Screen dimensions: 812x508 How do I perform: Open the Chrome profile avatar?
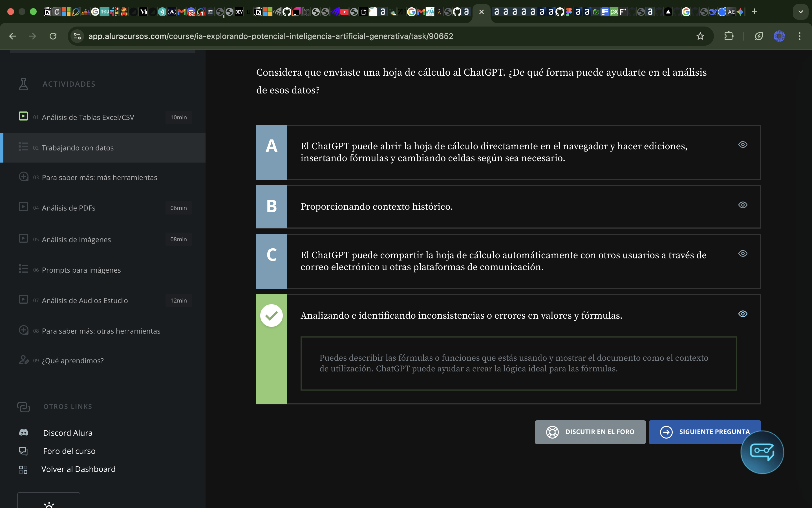point(779,36)
